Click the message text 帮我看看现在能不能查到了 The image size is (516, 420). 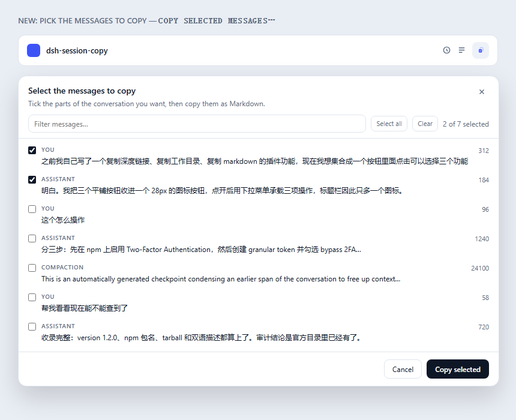85,308
